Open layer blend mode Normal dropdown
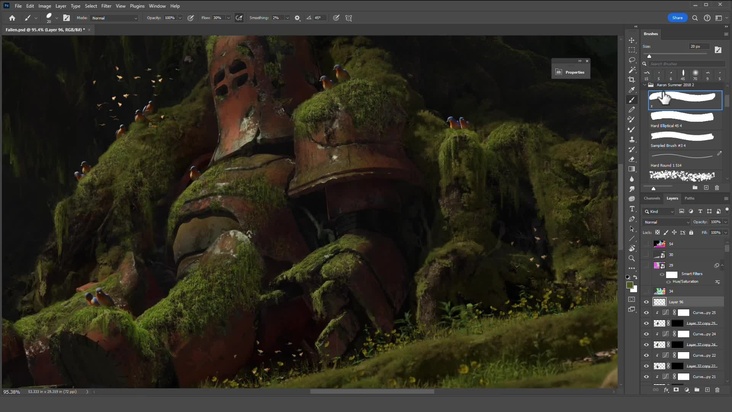The image size is (732, 412). (x=666, y=222)
